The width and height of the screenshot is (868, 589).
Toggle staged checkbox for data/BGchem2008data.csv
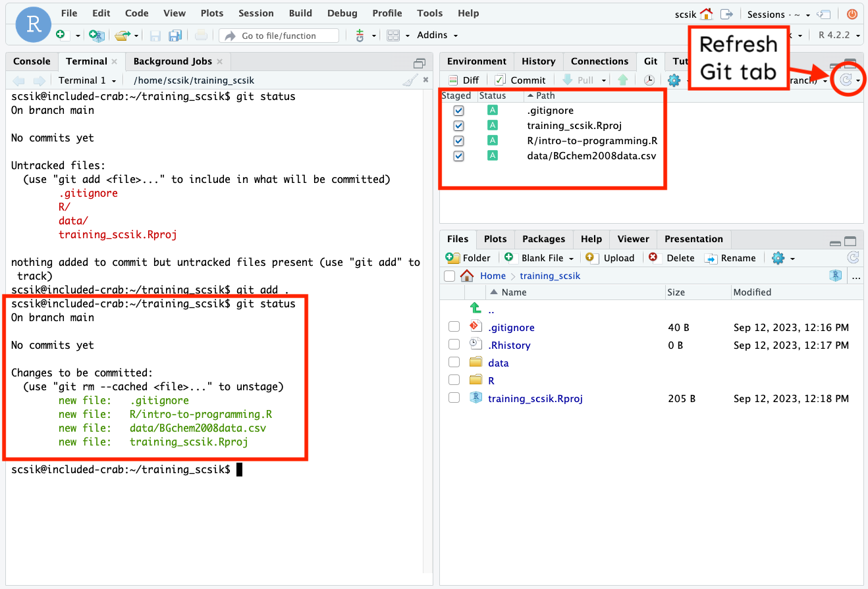pos(459,156)
